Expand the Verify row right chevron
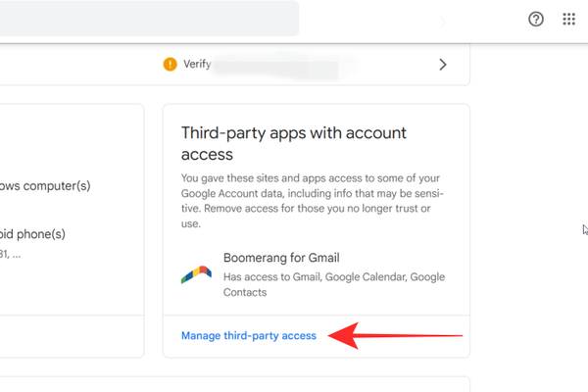 tap(443, 65)
